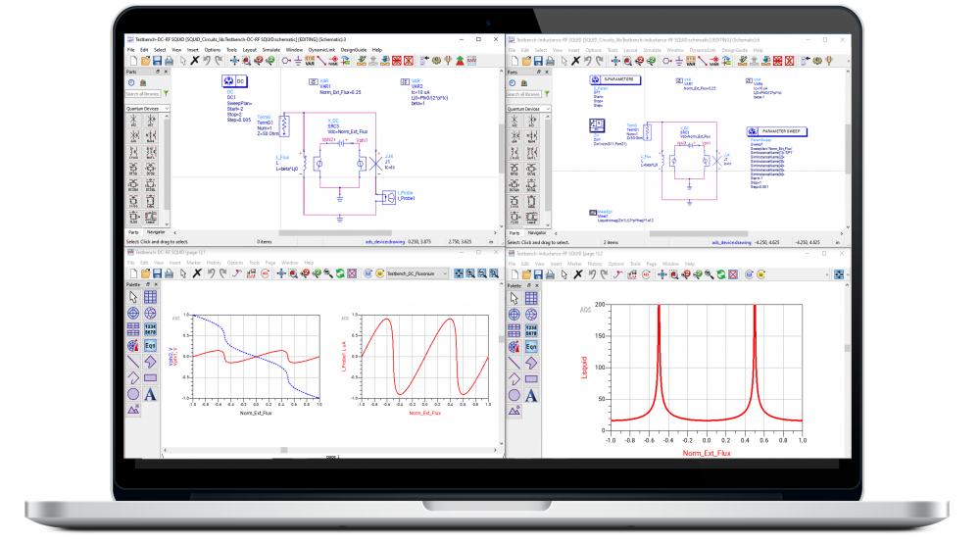Open Marker menu in DC-RF data display window
980x544 pixels.
[x=194, y=263]
